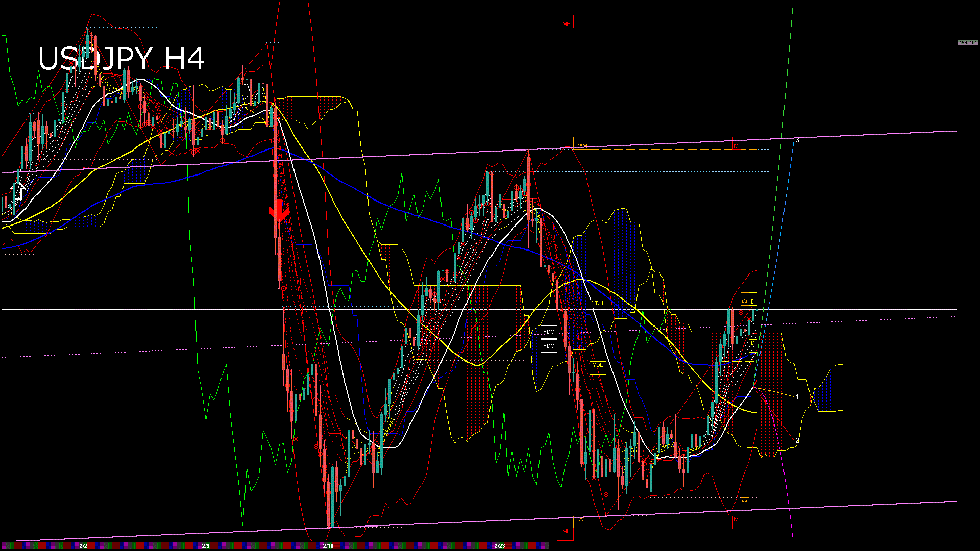This screenshot has height=551, width=980.
Task: Click the YDC white label box
Action: [x=549, y=332]
